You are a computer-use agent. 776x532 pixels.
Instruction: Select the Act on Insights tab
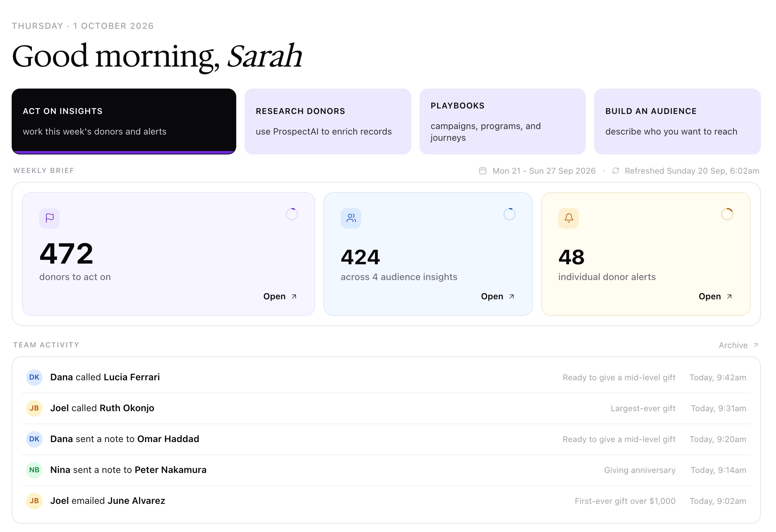point(124,122)
